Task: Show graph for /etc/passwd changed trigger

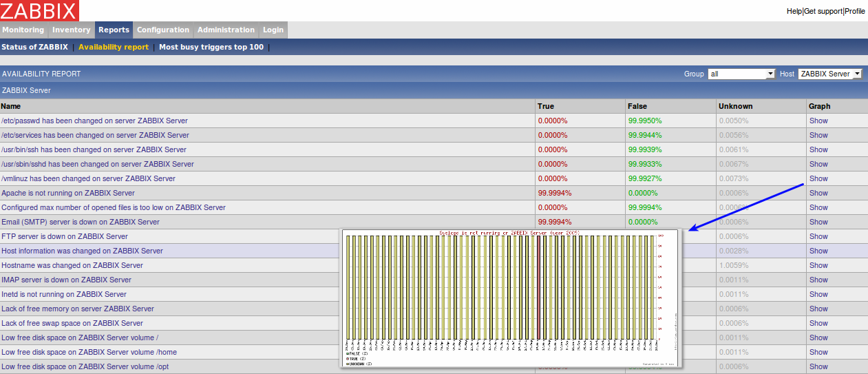Action: point(818,121)
